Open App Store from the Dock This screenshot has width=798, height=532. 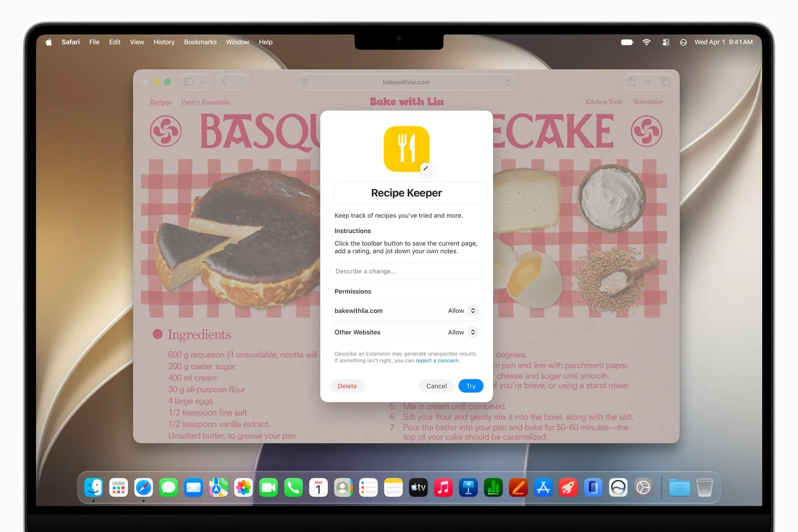[543, 487]
